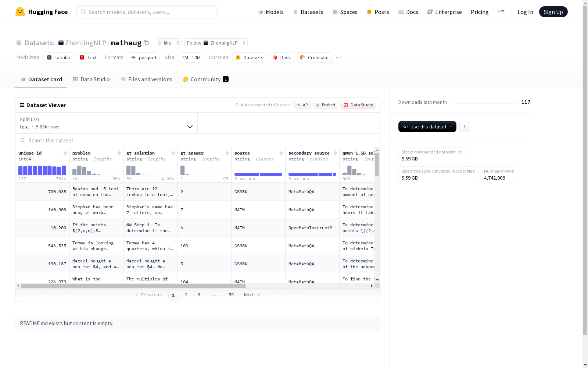
Task: Click the ZhentingNLP avatar in the dataset title
Action: click(x=61, y=43)
